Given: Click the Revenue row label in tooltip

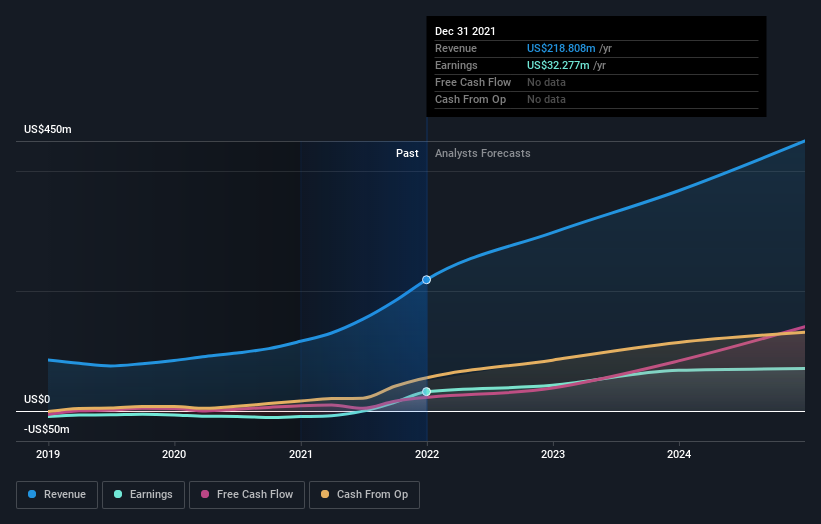Looking at the screenshot, I should click(x=456, y=48).
